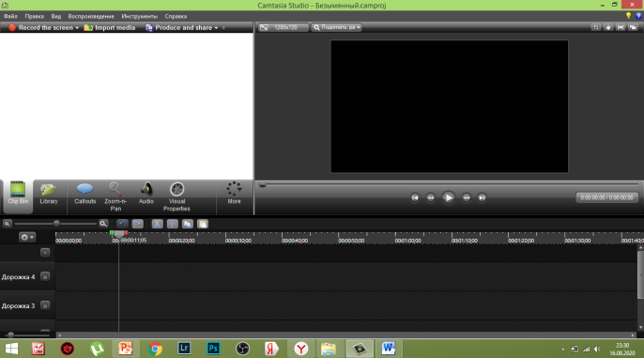Select the Callouts tool

click(x=85, y=194)
